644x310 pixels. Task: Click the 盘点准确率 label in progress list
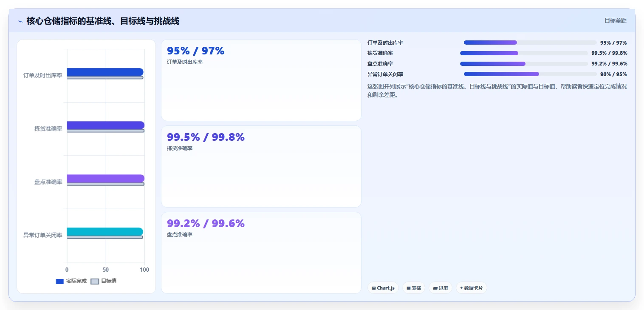[x=380, y=64]
